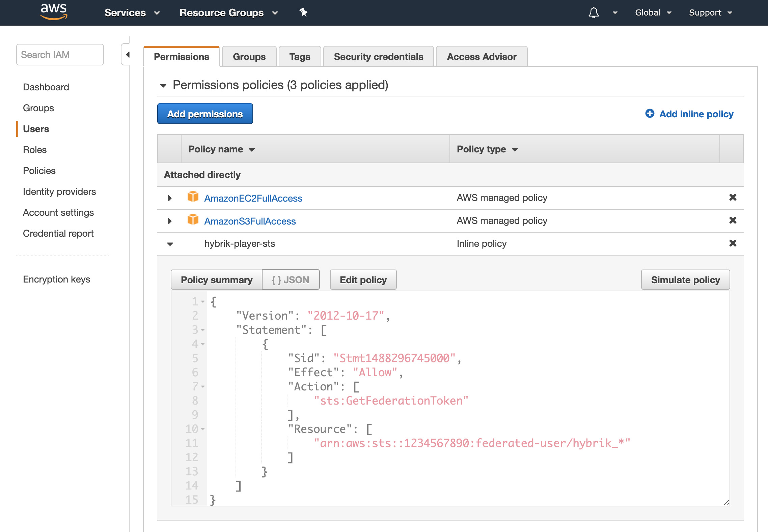Fold the Resource array at line 10
Viewport: 768px width, 532px height.
coord(203,429)
